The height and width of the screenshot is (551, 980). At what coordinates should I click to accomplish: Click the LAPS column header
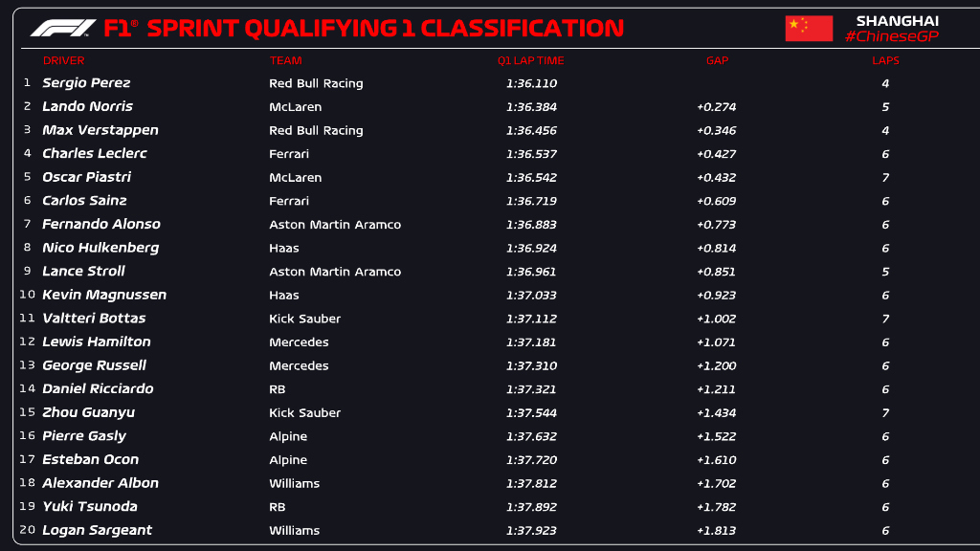885,60
